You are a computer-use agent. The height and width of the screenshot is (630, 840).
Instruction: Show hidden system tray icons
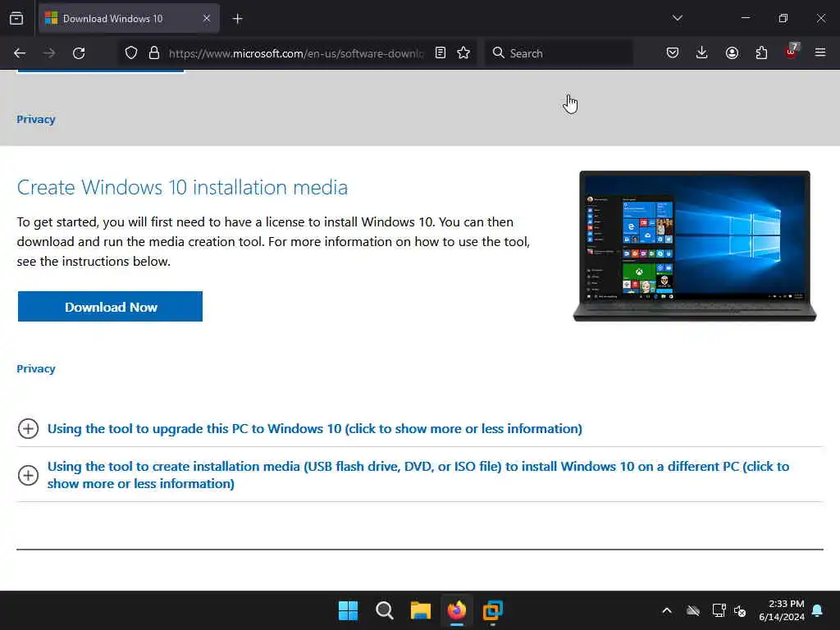[667, 610]
